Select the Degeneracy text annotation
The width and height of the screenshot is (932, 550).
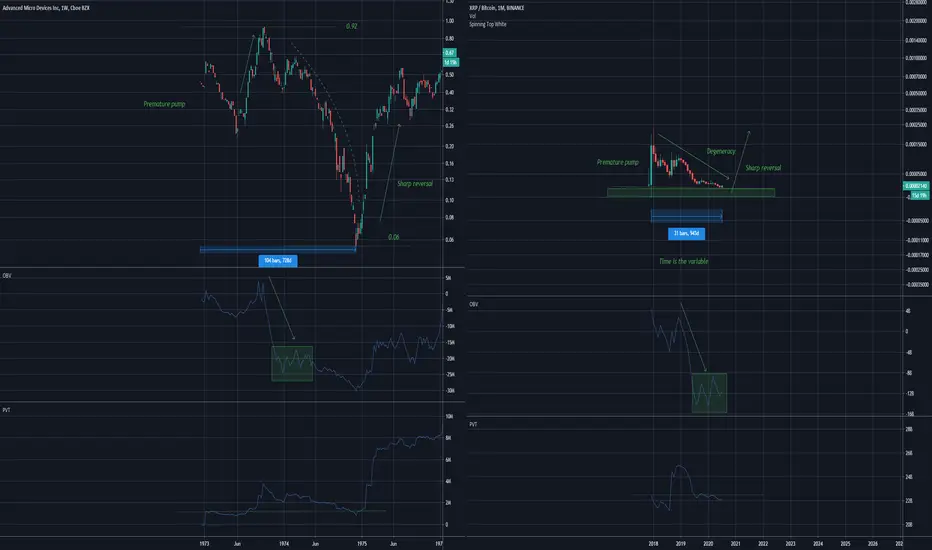(x=720, y=152)
